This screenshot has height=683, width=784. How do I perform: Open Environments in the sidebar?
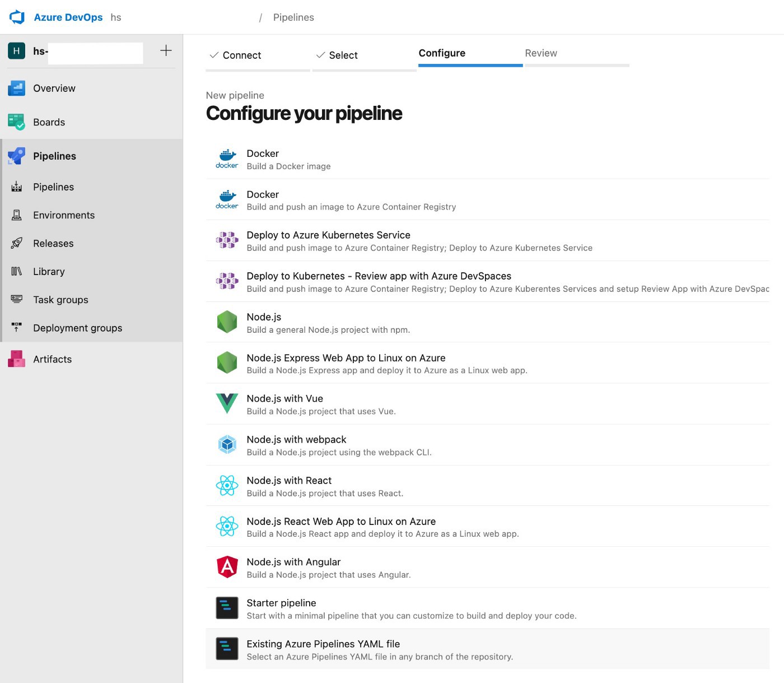[x=91, y=215]
